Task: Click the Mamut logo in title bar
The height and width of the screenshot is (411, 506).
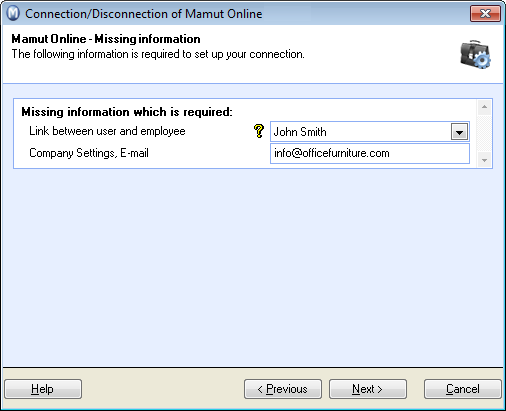Action: tap(13, 14)
